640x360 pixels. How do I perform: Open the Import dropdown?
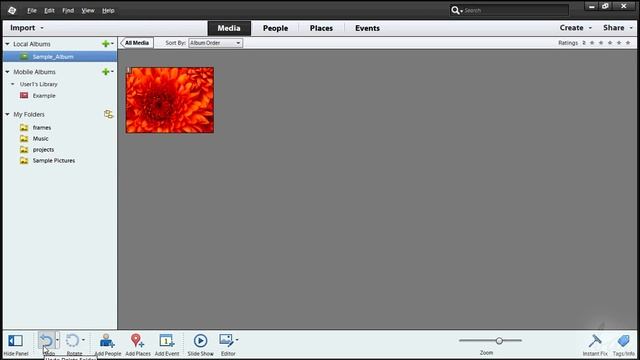(27, 28)
